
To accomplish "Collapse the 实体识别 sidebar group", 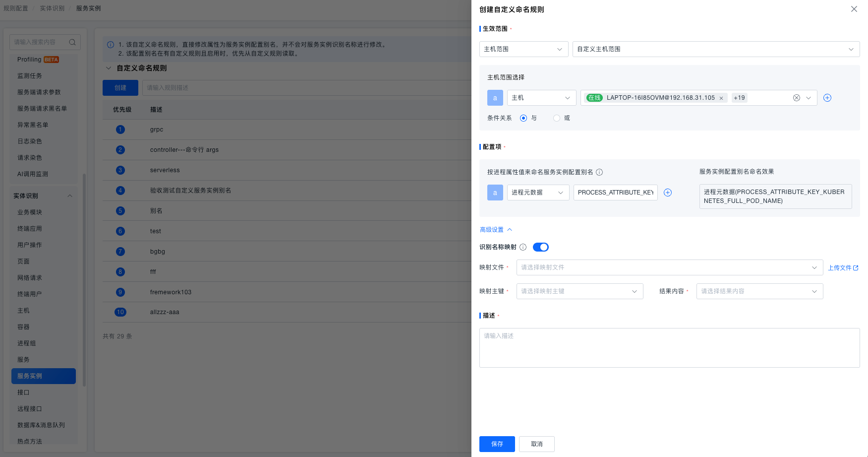I will click(x=70, y=196).
